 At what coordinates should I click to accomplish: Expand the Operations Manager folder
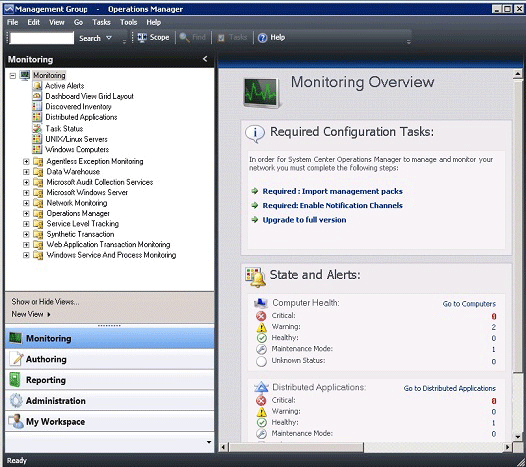coord(26,214)
